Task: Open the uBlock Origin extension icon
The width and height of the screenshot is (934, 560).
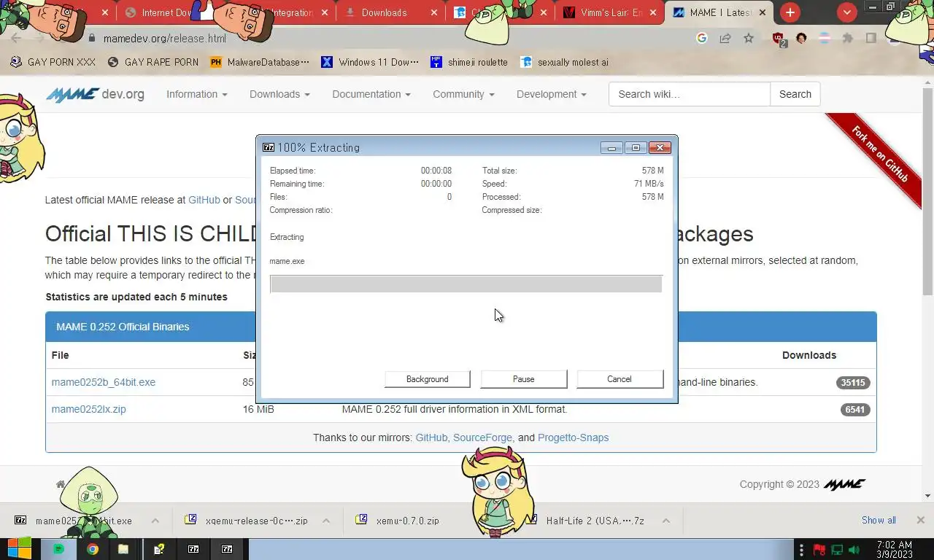Action: 779,39
